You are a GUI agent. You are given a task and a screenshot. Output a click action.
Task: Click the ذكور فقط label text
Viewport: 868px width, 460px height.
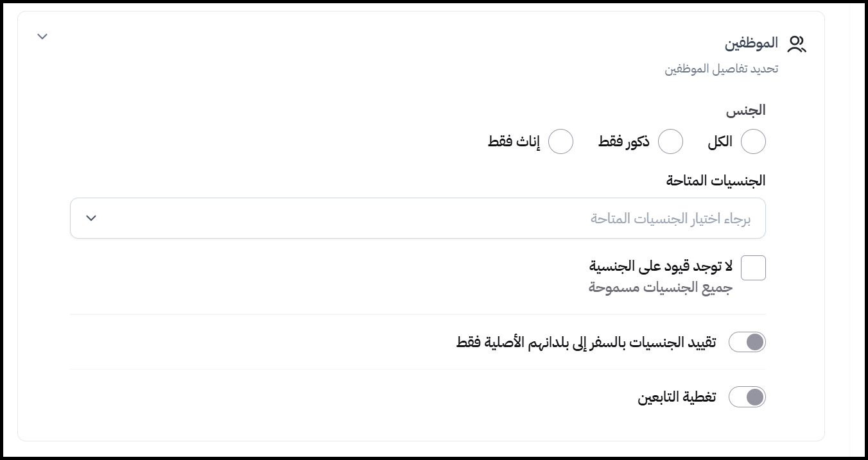(623, 142)
